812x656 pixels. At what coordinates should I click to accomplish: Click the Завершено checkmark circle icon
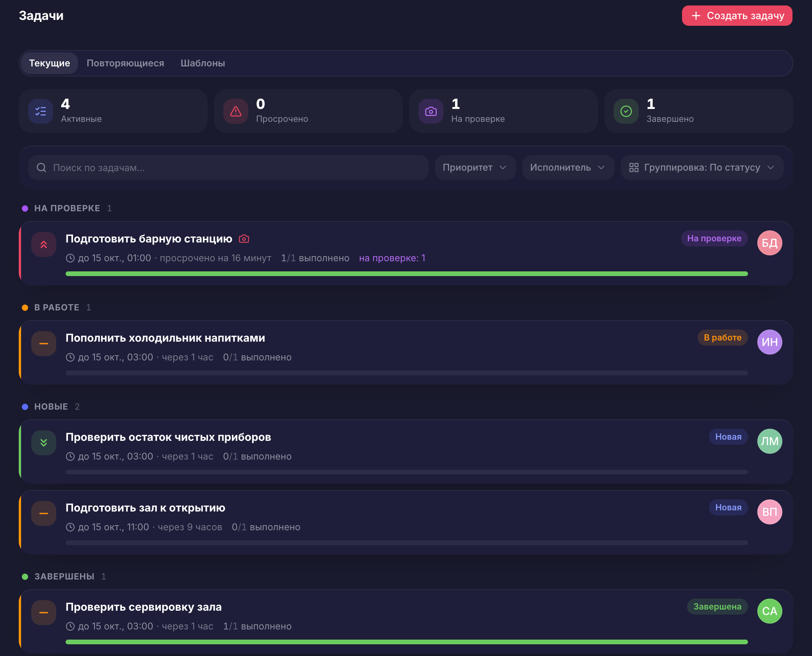pos(626,111)
